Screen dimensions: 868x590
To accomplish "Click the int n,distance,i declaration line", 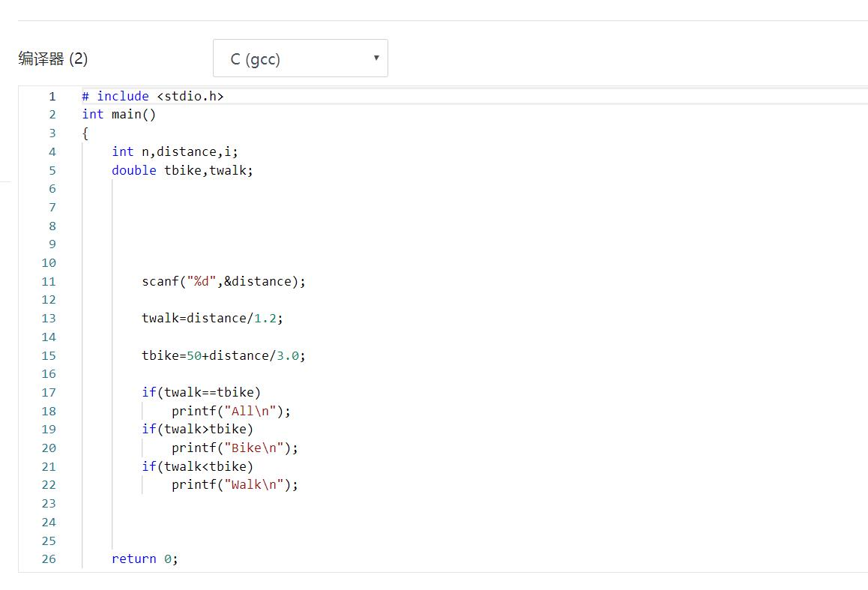I will pyautogui.click(x=175, y=151).
